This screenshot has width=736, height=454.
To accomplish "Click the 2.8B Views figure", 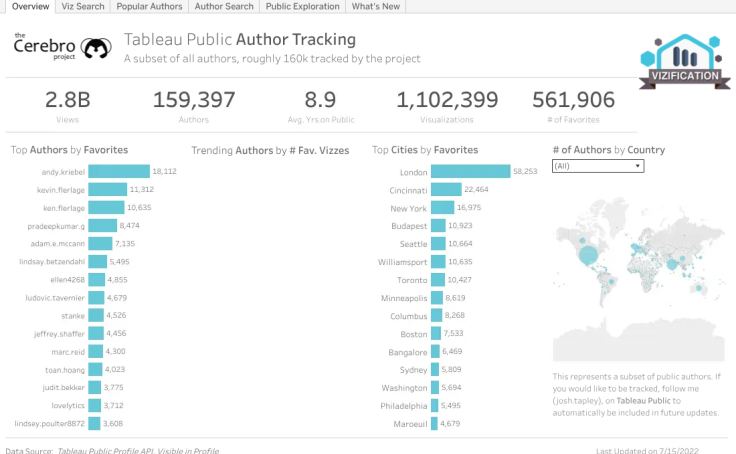I will (x=68, y=100).
